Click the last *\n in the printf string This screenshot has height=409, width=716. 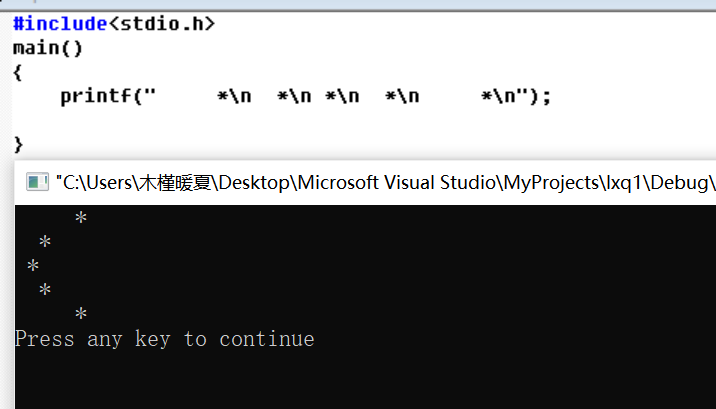point(499,96)
